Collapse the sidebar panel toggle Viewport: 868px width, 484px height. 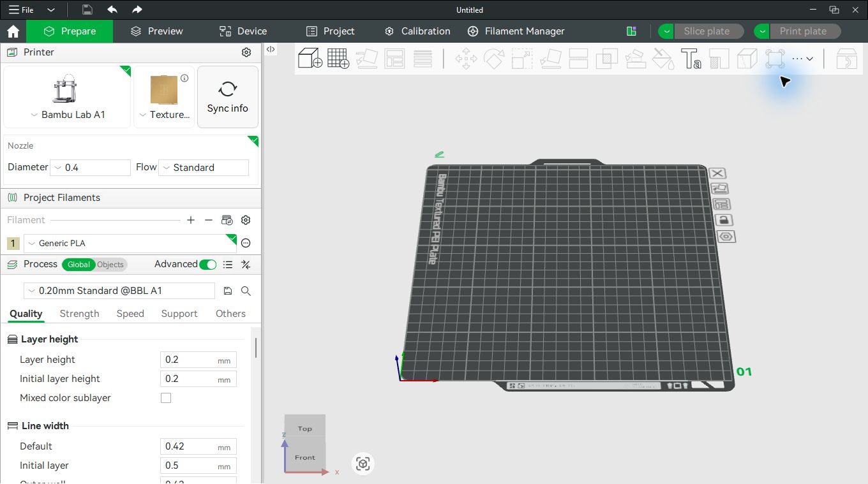[271, 49]
